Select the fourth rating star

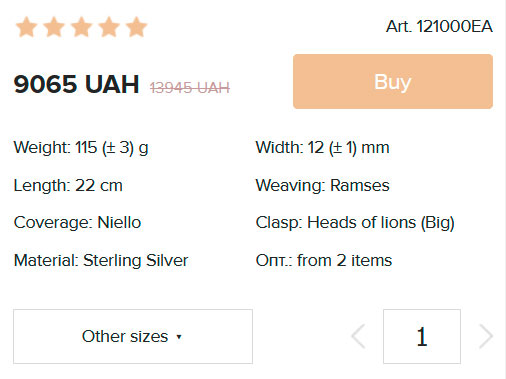[x=109, y=27]
